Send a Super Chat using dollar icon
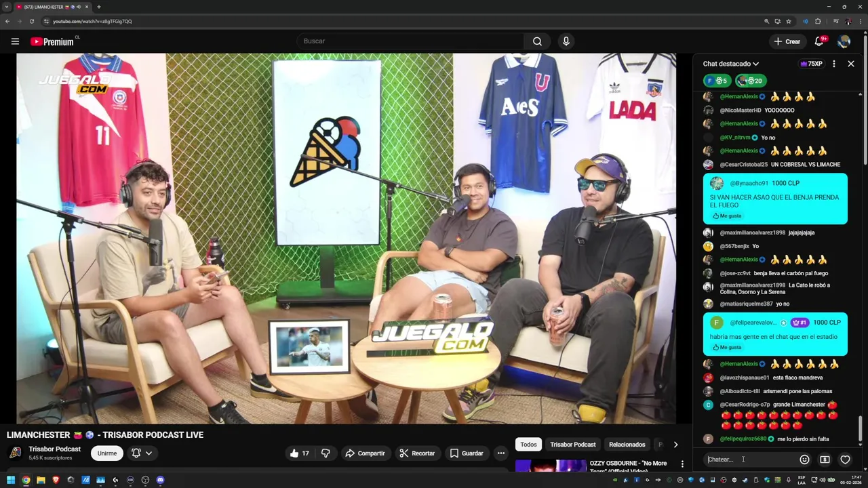Screen dimensions: 868x488 [x=825, y=460]
